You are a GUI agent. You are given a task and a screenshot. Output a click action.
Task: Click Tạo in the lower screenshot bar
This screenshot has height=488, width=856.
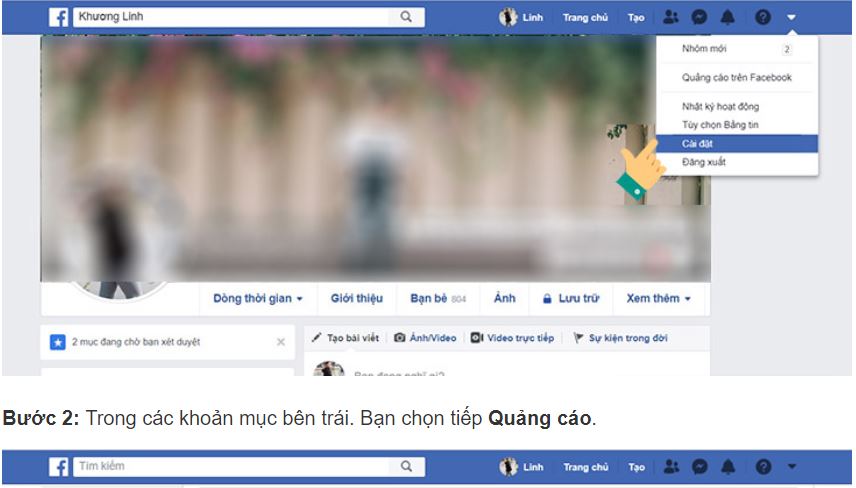637,467
